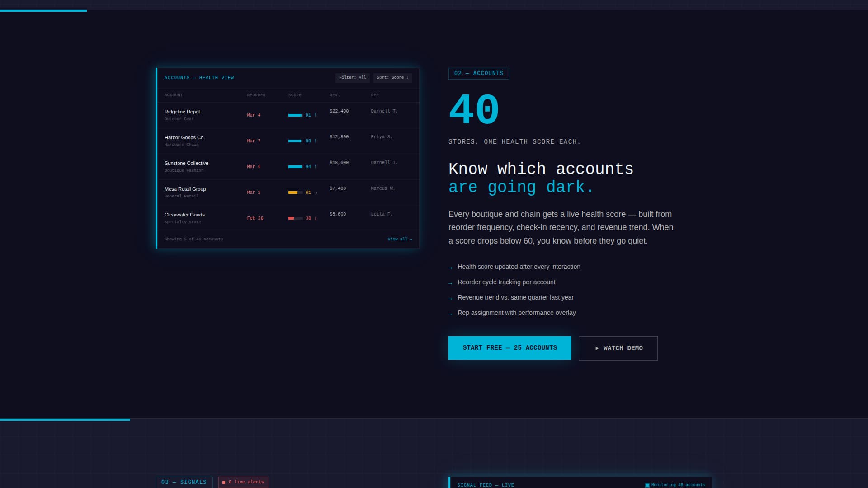868x488 pixels.
Task: Click the flat trend arrow beside score 61
Action: pyautogui.click(x=315, y=192)
